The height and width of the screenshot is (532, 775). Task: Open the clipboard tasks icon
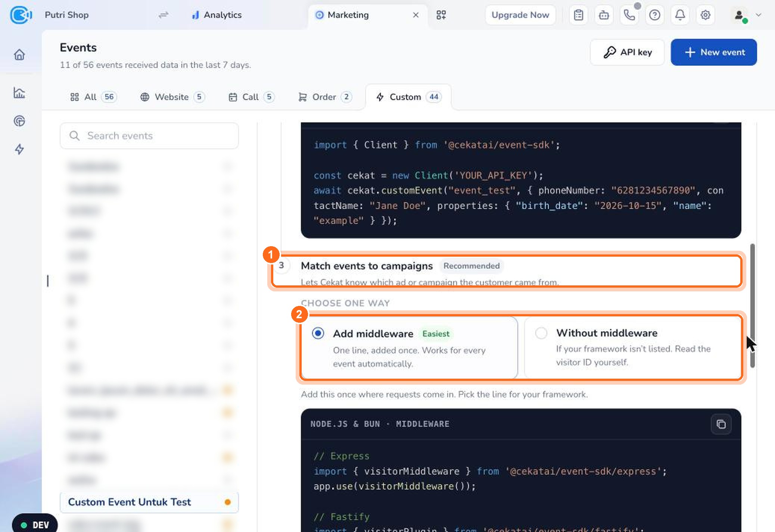tap(579, 15)
